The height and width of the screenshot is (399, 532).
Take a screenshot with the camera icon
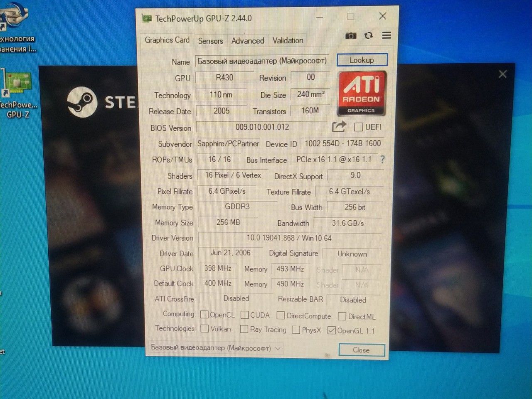point(351,36)
